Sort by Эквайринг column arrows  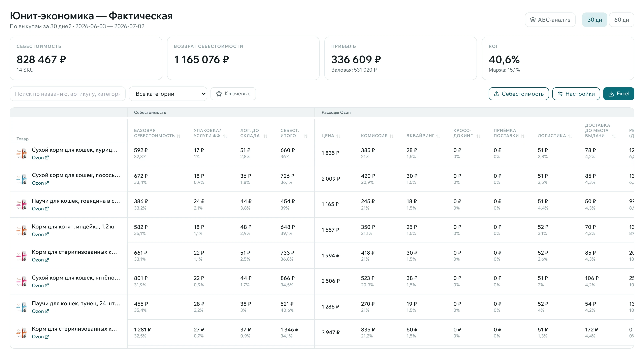(x=438, y=136)
